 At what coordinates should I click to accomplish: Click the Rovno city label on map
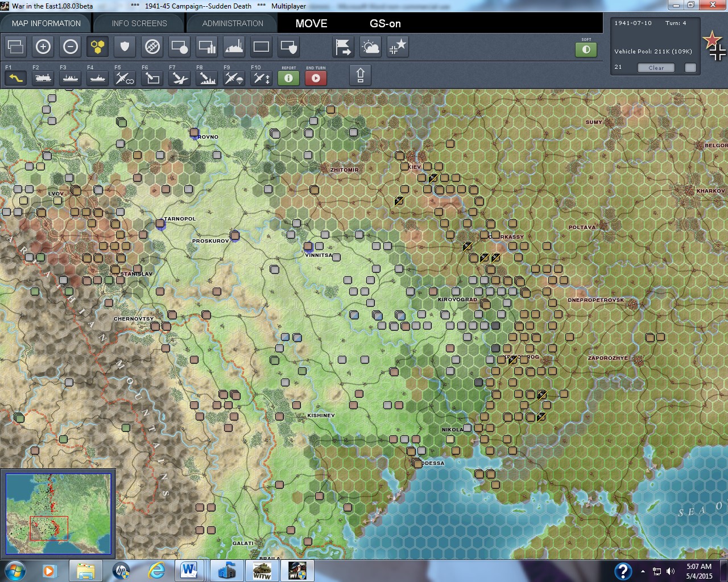208,137
